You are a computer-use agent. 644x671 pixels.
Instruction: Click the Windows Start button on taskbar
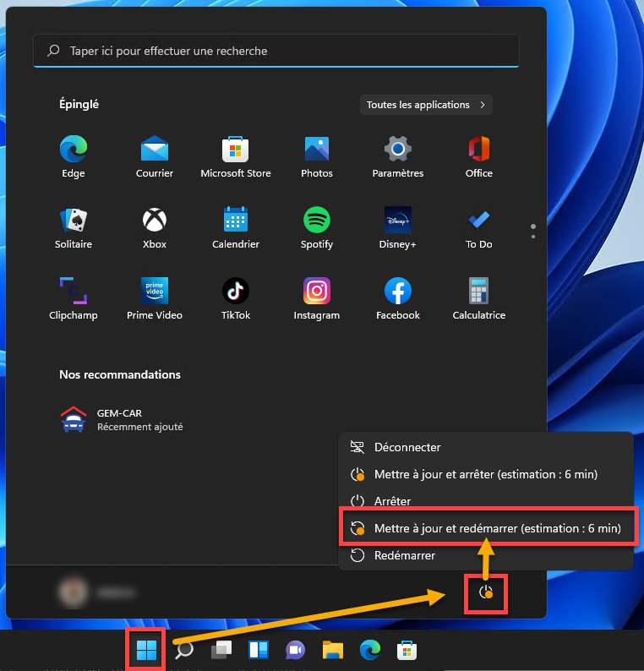[x=146, y=650]
